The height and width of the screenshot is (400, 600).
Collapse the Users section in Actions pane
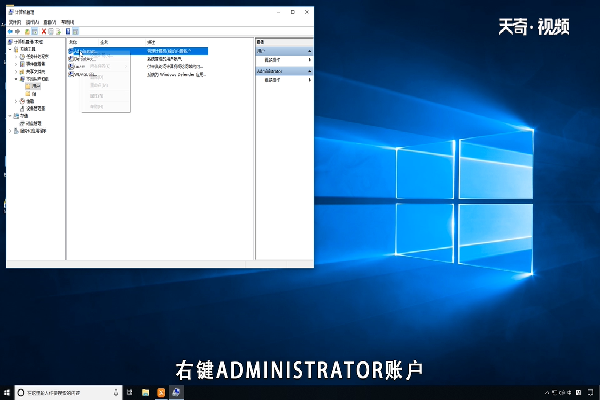(x=309, y=51)
